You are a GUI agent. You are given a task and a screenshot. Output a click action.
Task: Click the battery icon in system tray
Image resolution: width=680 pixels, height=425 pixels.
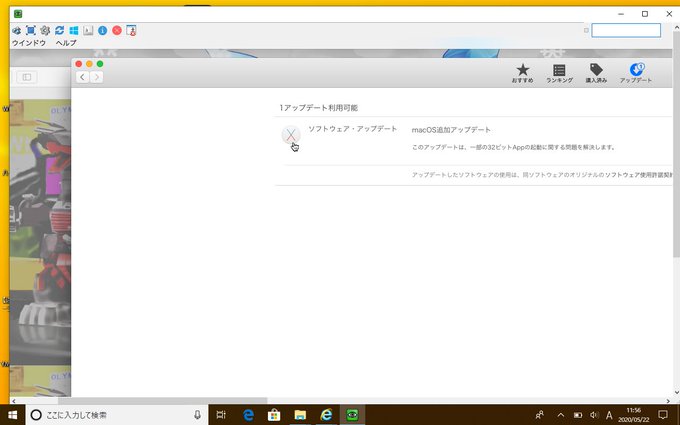[578, 415]
